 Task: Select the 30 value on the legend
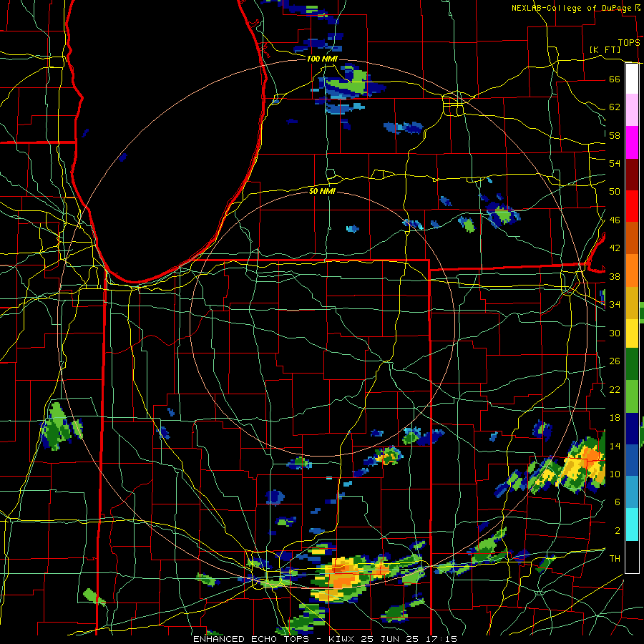(615, 333)
